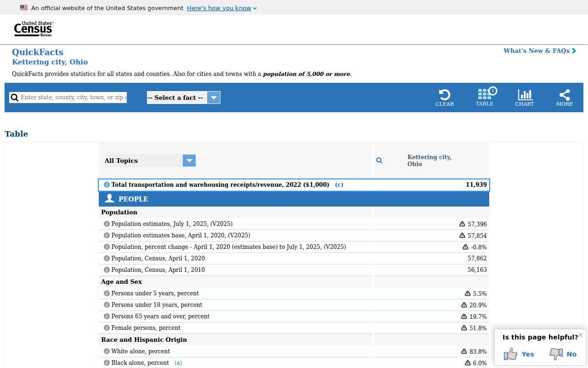The width and height of the screenshot is (588, 368).
Task: Click info icon for White alone, percent
Action: tap(107, 351)
